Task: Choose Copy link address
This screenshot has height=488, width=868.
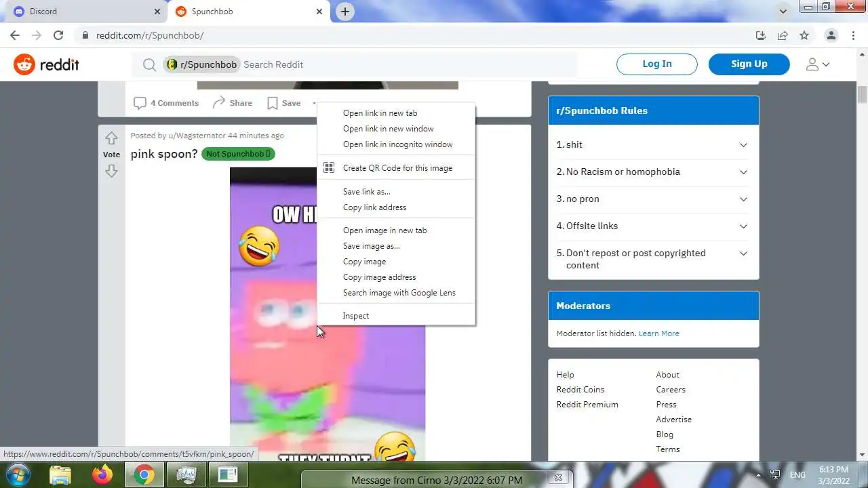Action: [396, 207]
